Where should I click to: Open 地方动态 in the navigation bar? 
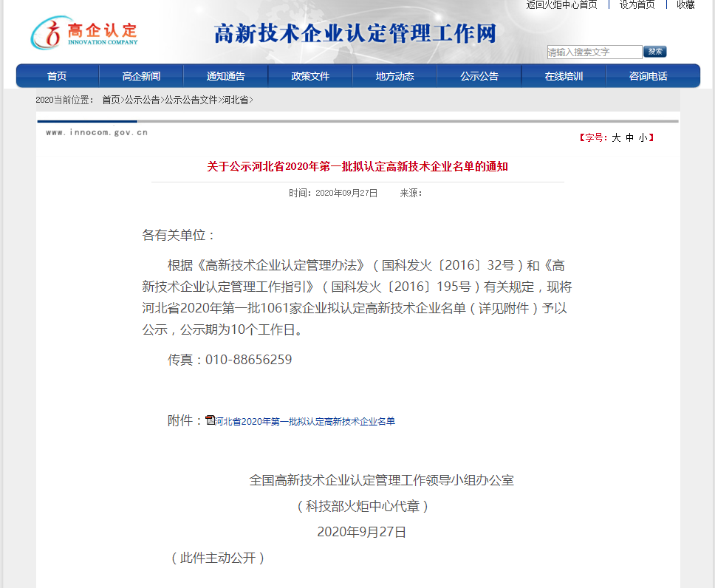pos(395,76)
